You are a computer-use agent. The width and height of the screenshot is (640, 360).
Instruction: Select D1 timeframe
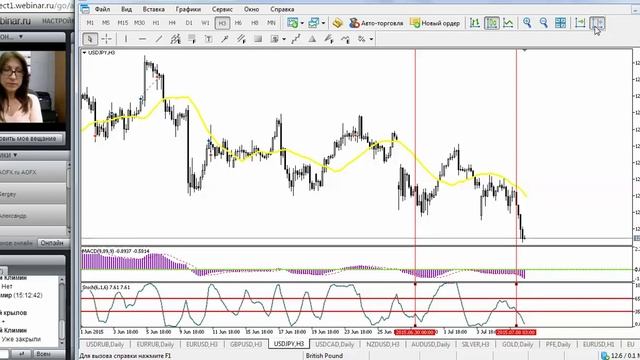(x=189, y=23)
